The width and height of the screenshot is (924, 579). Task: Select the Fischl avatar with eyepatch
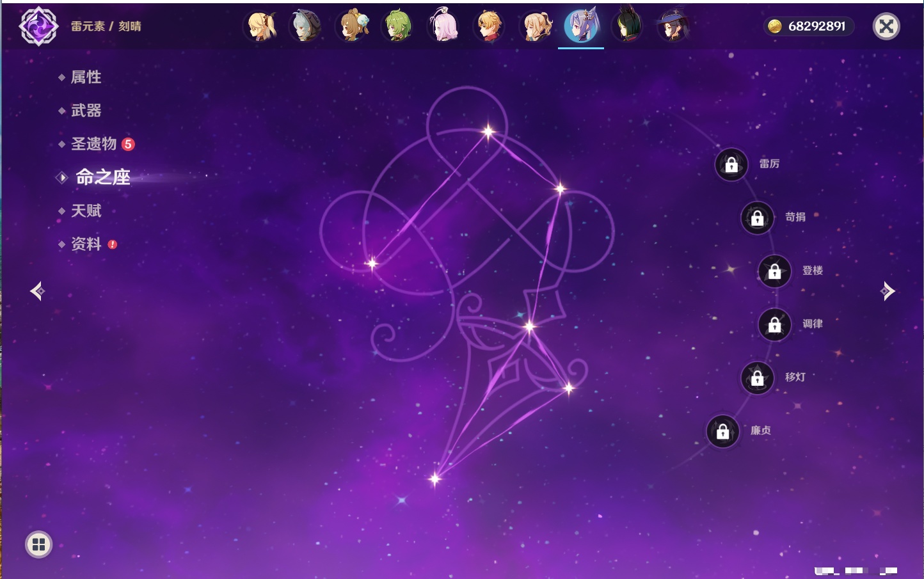tap(261, 26)
